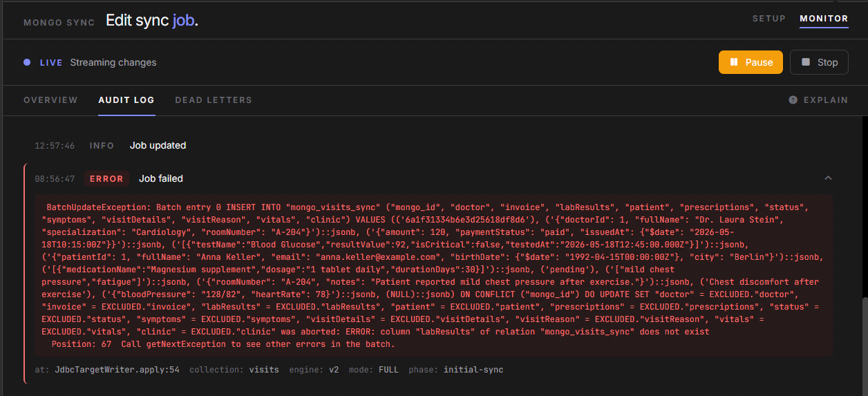Pause the streaming sync job
Screen dimensions: 868x396
[751, 62]
